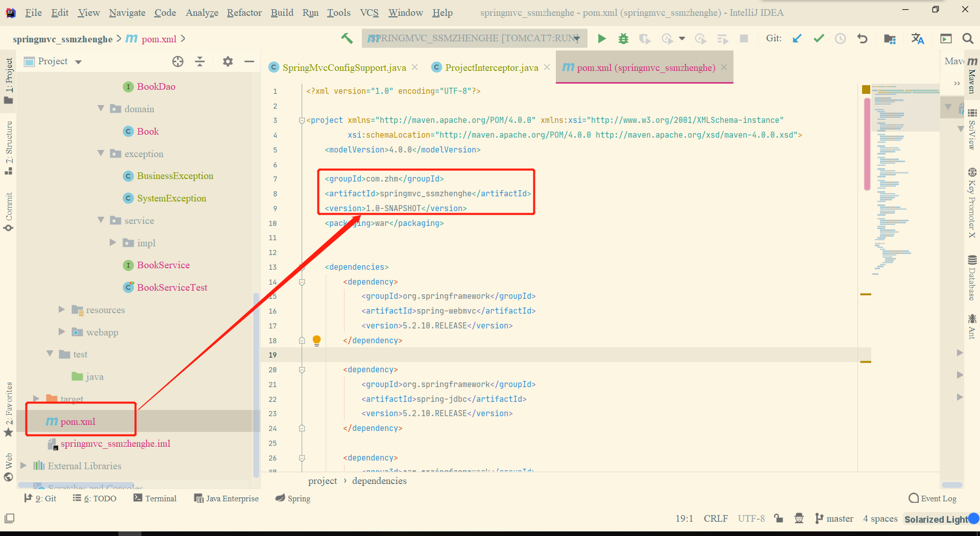Fold the dependency block at line 14
This screenshot has height=536, width=980.
[302, 282]
